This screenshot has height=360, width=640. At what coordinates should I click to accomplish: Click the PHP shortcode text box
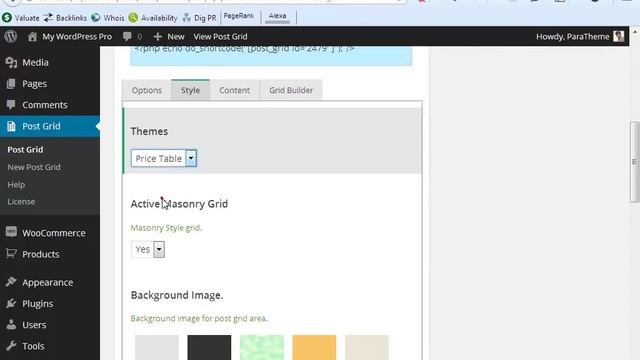[x=271, y=56]
